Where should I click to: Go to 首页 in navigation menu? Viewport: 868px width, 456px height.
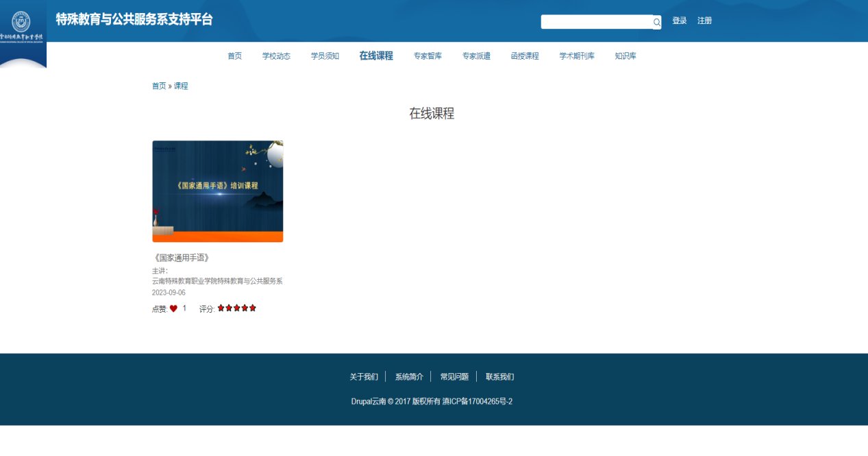[x=234, y=56]
